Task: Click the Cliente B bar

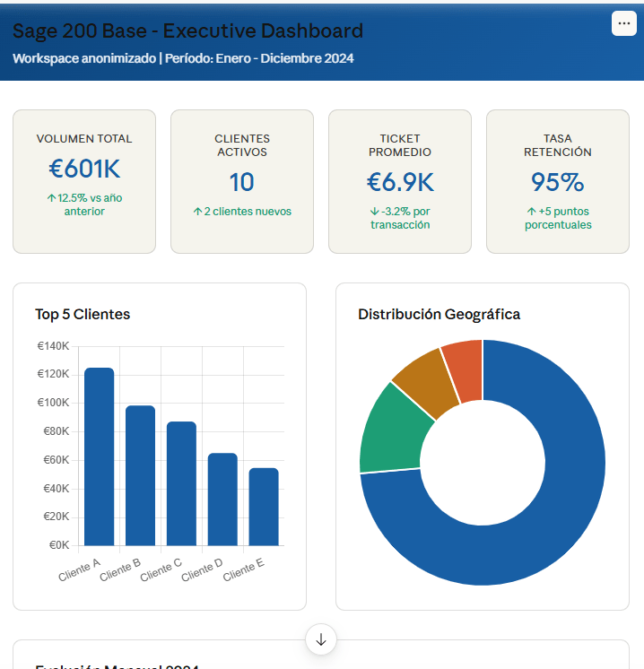Action: click(141, 475)
